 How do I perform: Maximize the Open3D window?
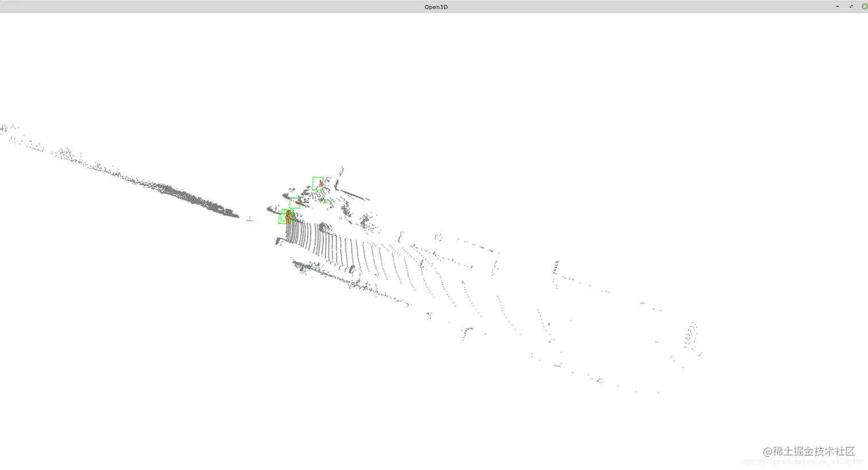851,6
